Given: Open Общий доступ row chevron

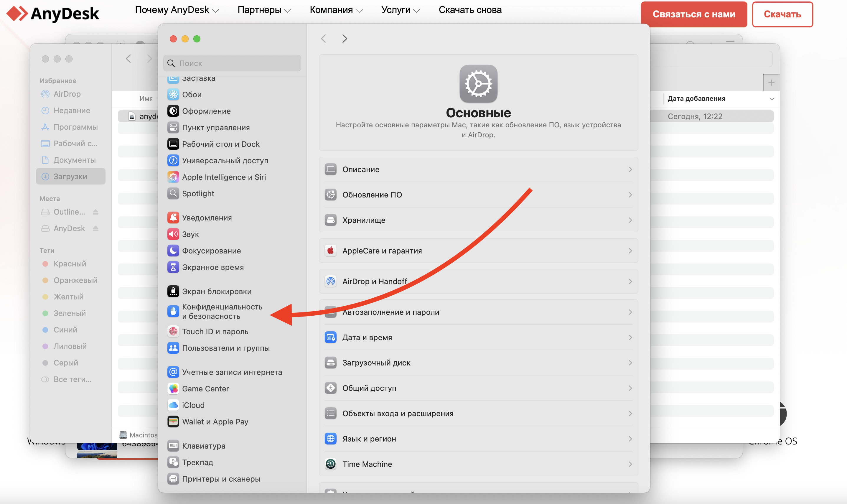Looking at the screenshot, I should [630, 388].
